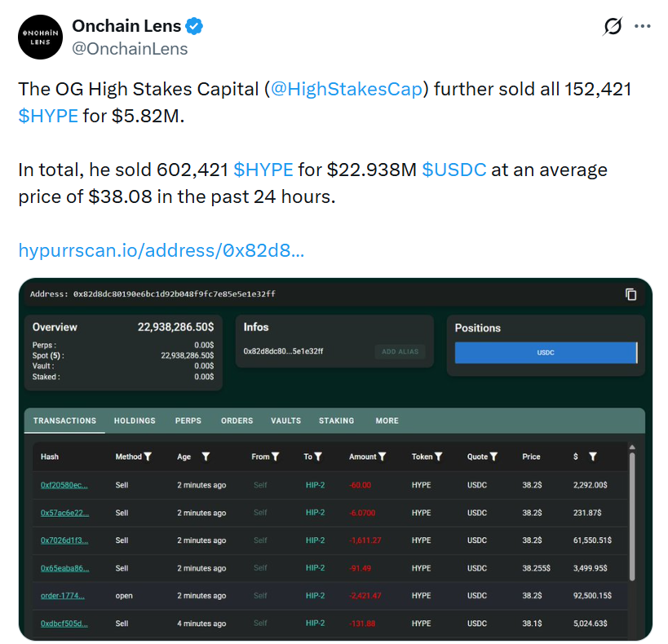Switch to the Holdings tab
Screen dimensions: 668x644
pos(135,421)
